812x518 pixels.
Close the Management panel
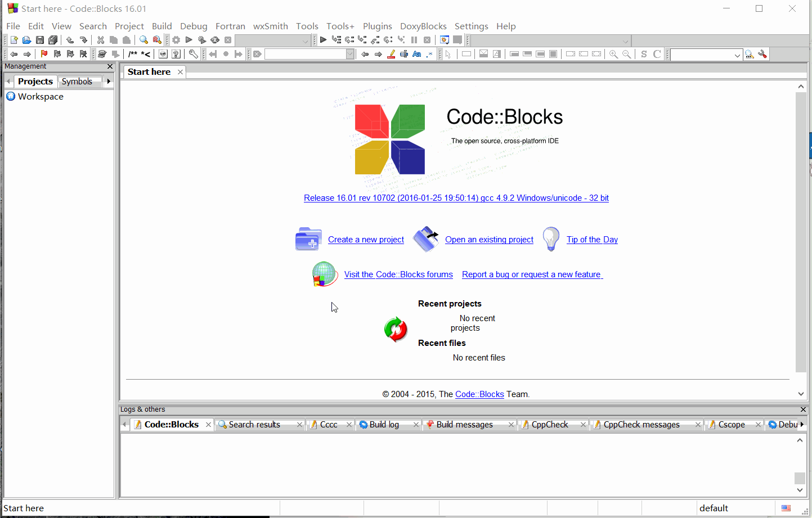click(x=110, y=66)
